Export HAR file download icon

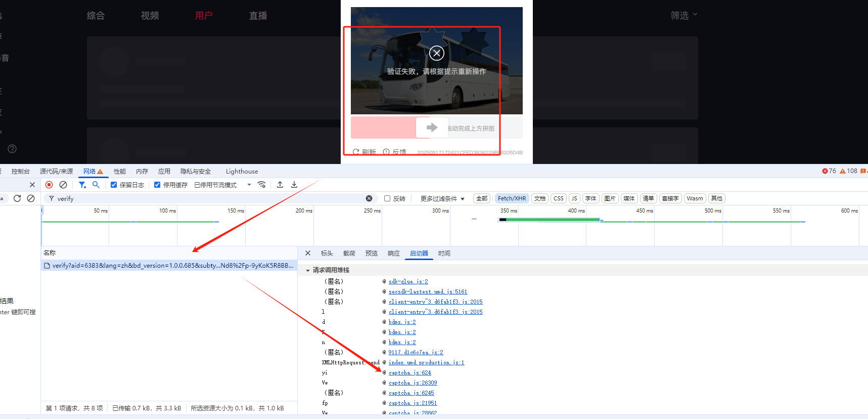[x=294, y=185]
